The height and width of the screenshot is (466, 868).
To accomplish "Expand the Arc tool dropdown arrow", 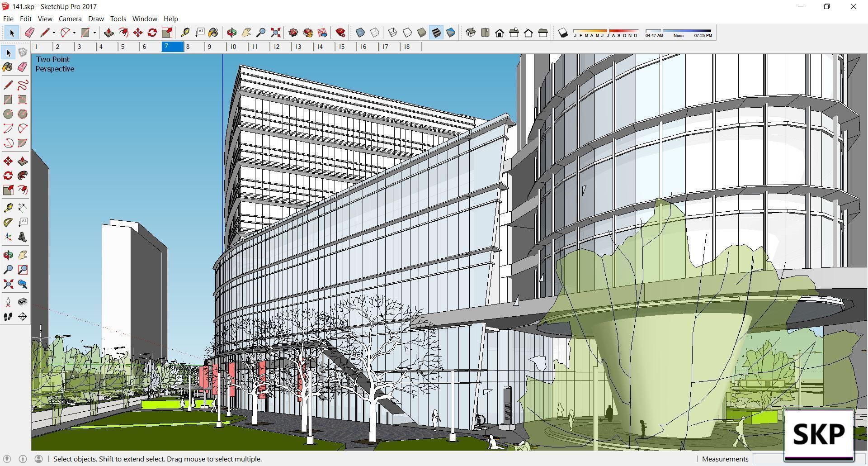I will [x=74, y=33].
